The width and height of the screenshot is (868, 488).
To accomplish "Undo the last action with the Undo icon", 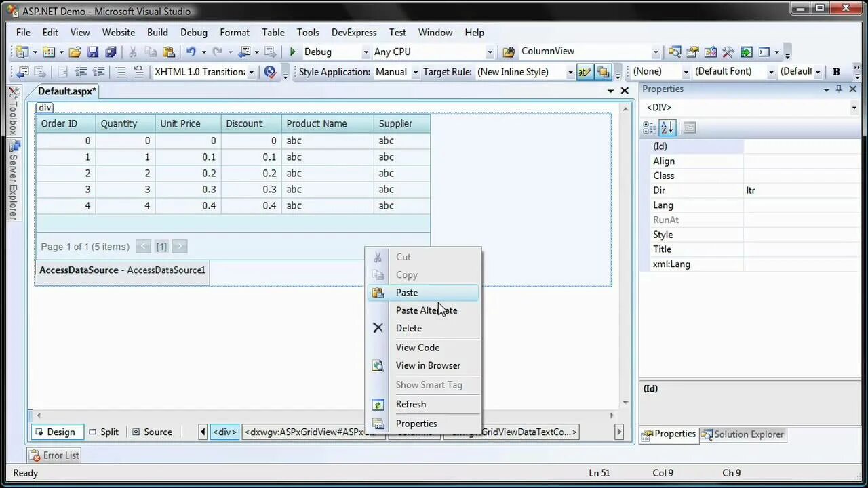I will click(191, 52).
